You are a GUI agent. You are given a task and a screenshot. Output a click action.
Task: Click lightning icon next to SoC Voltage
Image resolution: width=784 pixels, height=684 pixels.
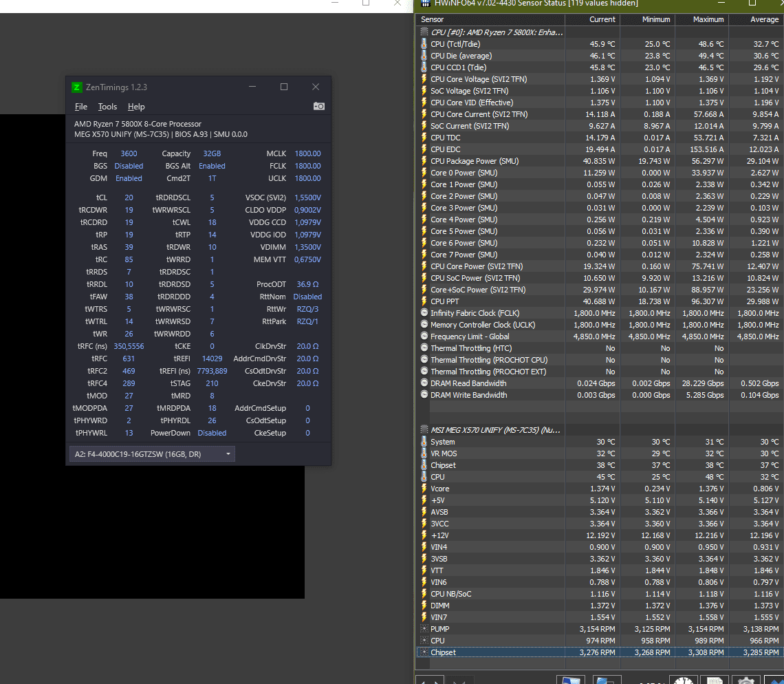pos(424,91)
